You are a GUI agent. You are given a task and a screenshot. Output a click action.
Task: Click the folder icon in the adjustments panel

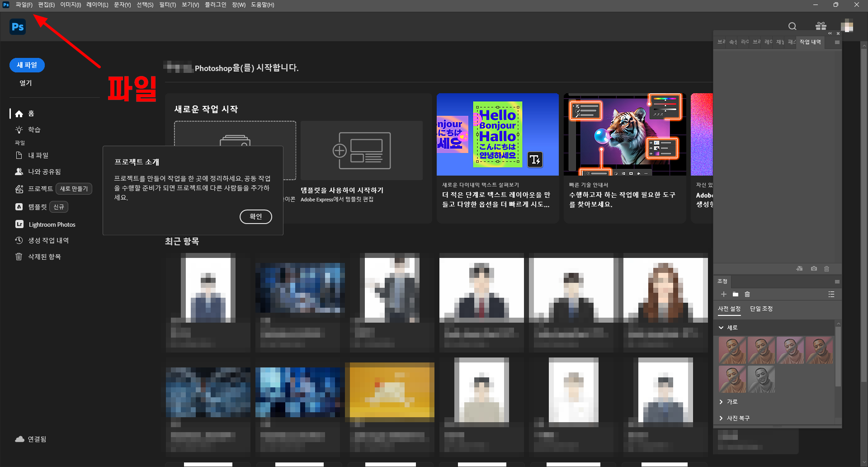[736, 295]
